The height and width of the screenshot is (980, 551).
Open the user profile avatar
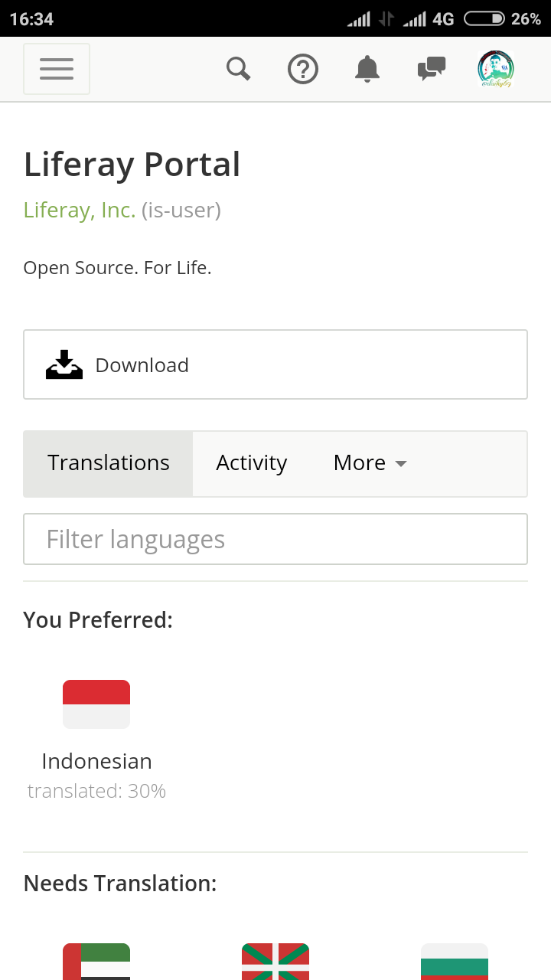(x=496, y=69)
